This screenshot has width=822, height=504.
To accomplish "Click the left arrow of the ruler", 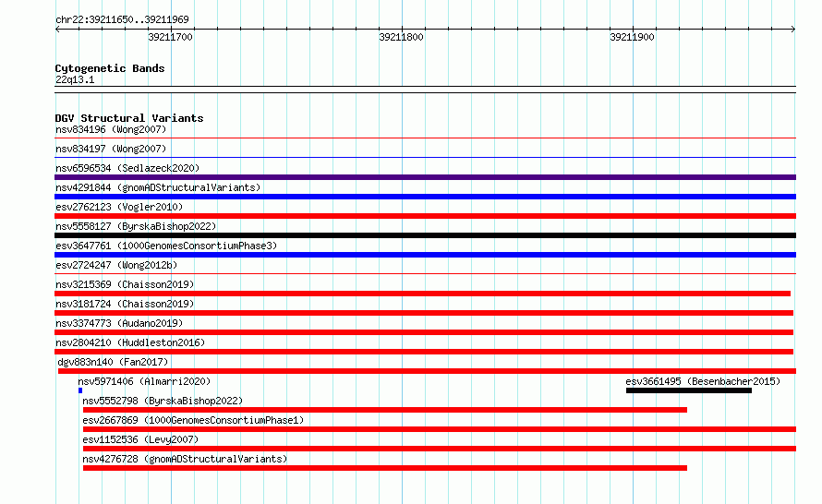I will point(57,29).
